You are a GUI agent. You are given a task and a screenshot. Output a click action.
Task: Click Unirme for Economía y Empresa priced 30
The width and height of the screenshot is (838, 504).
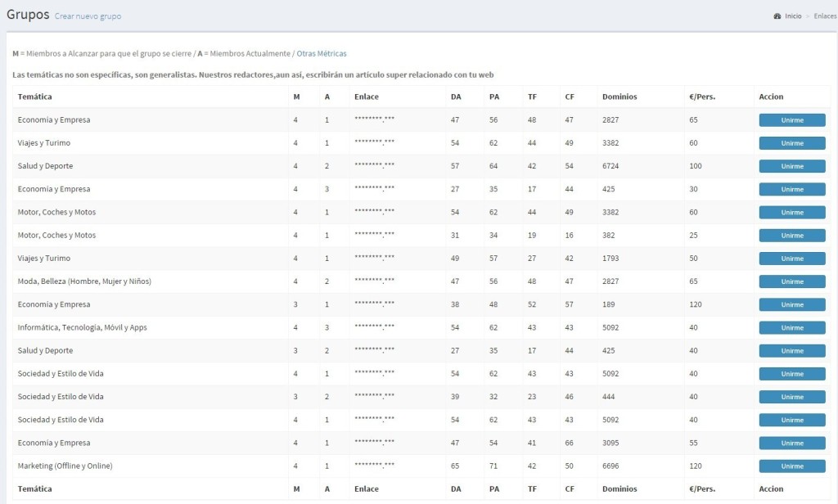point(792,189)
